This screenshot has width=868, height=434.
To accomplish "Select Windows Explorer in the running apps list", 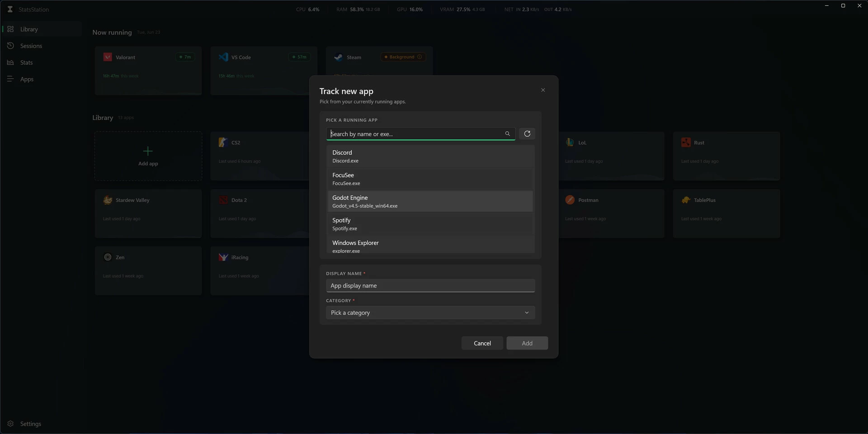I will (430, 245).
